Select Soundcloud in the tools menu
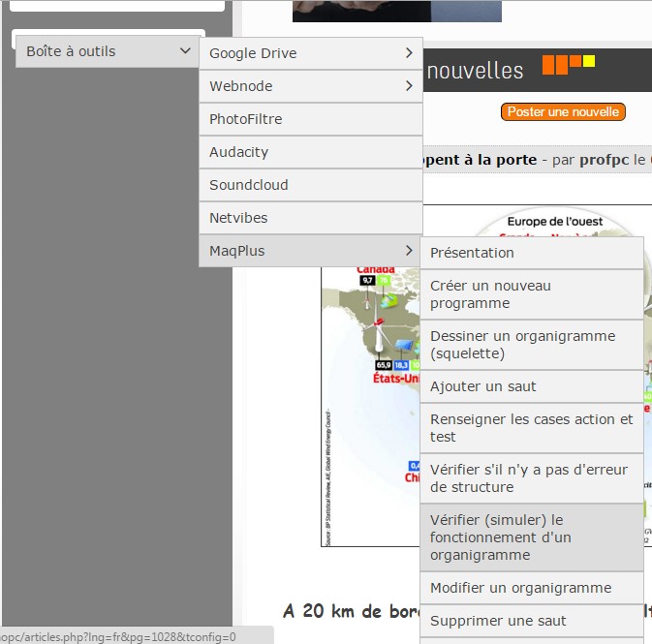This screenshot has width=652, height=644. pos(311,185)
